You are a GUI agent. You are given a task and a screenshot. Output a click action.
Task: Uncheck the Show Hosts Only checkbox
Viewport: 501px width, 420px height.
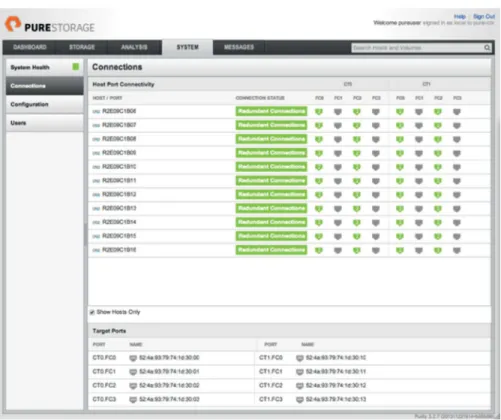tap(92, 312)
